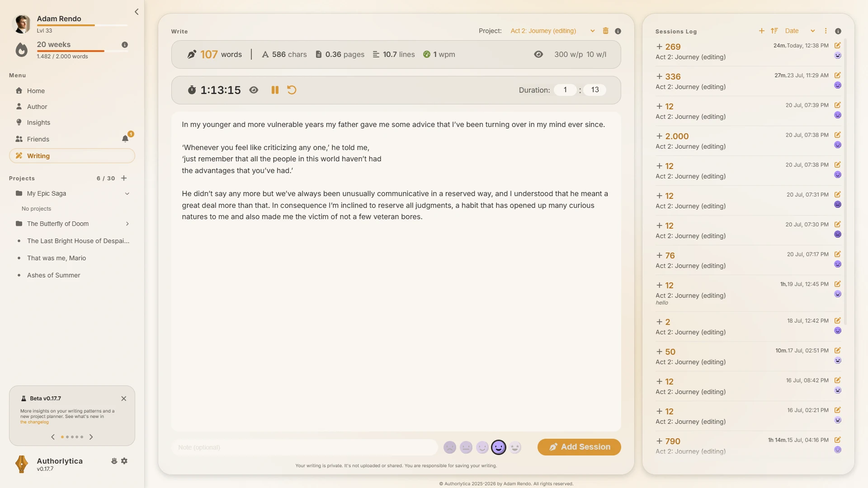Open Sessions Log info icon
This screenshot has height=488, width=868.
point(838,31)
